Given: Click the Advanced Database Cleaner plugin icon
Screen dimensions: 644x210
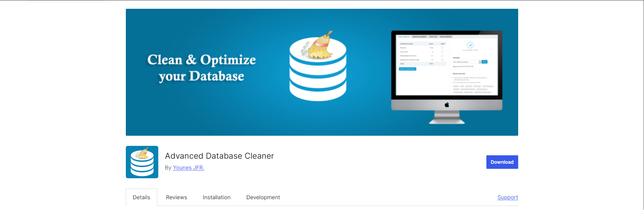Looking at the screenshot, I should click(x=142, y=162).
